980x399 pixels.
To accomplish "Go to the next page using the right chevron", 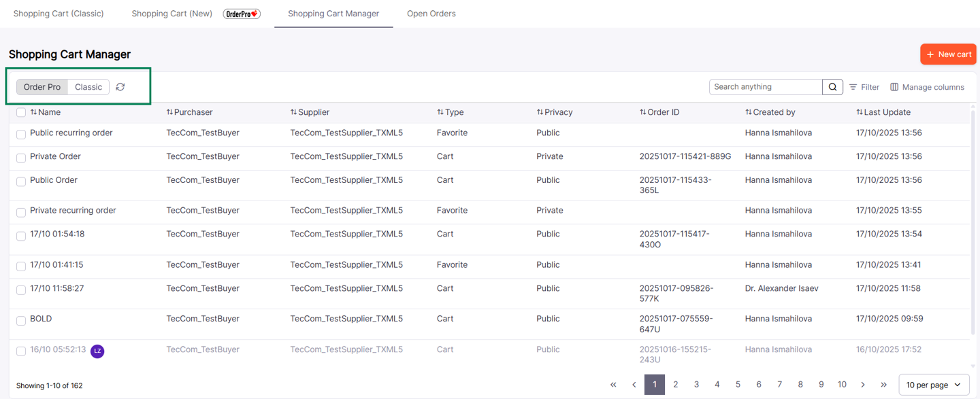I will pos(862,384).
